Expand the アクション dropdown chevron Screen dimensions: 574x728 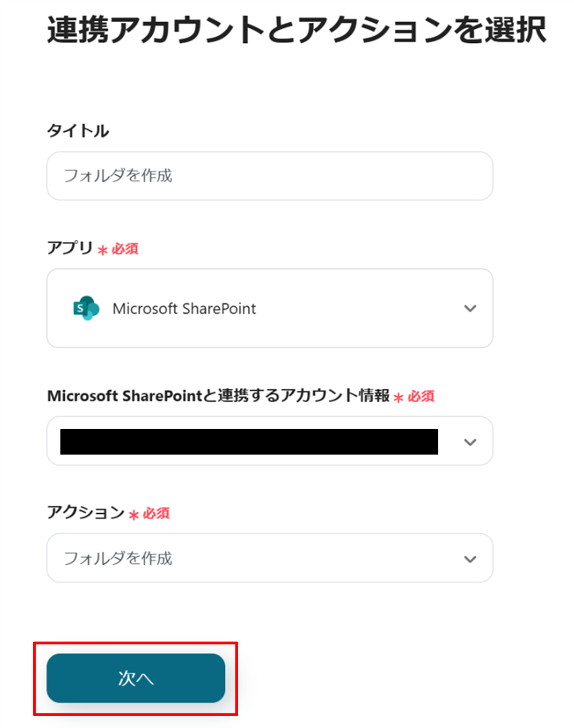(470, 559)
